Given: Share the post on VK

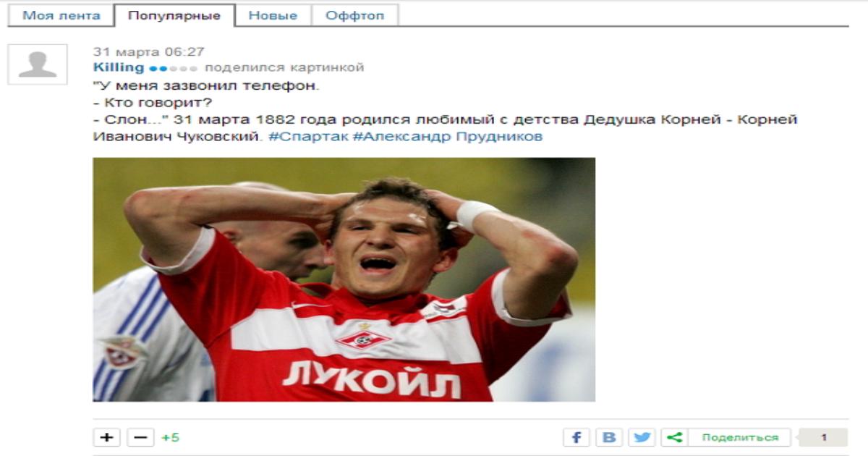Looking at the screenshot, I should [x=609, y=437].
